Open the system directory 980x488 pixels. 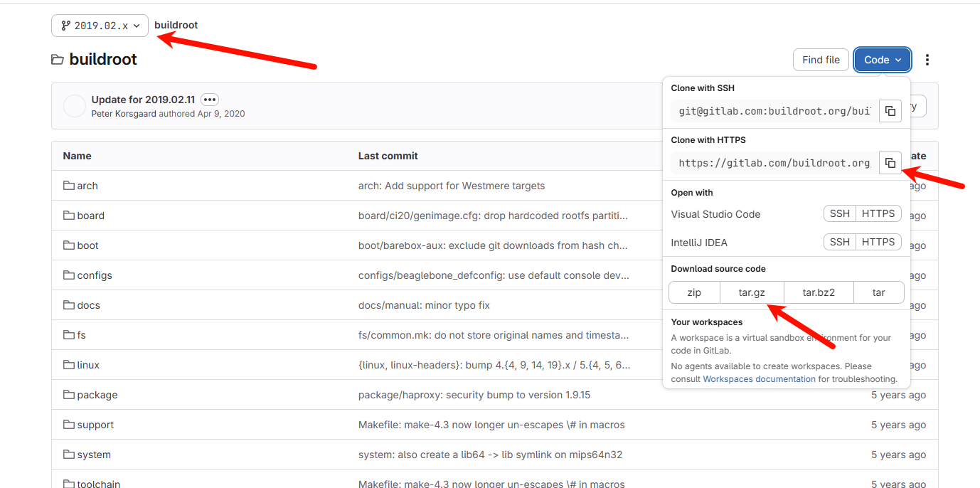(94, 455)
